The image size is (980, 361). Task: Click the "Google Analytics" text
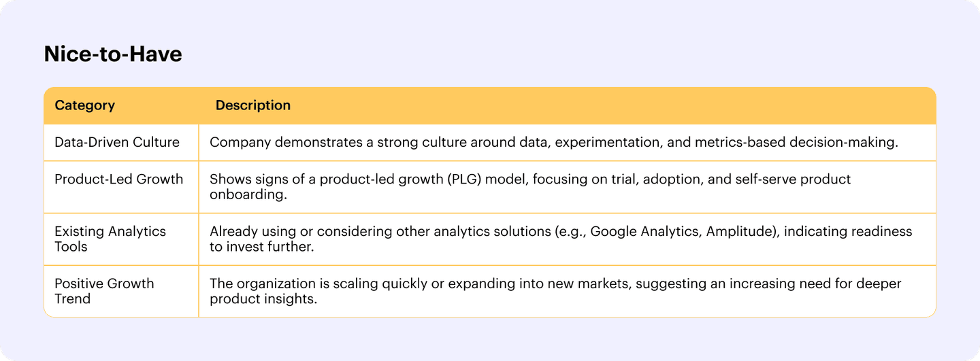click(x=644, y=231)
